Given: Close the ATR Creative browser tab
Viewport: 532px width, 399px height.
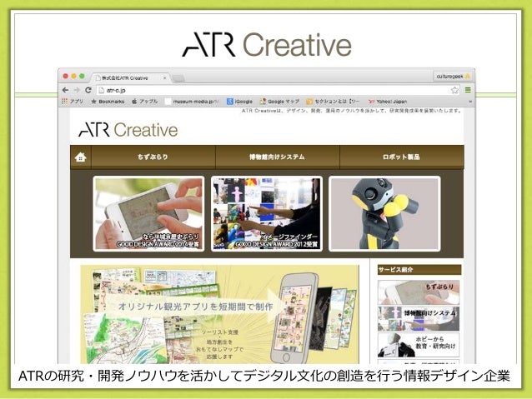Looking at the screenshot, I should pos(165,78).
